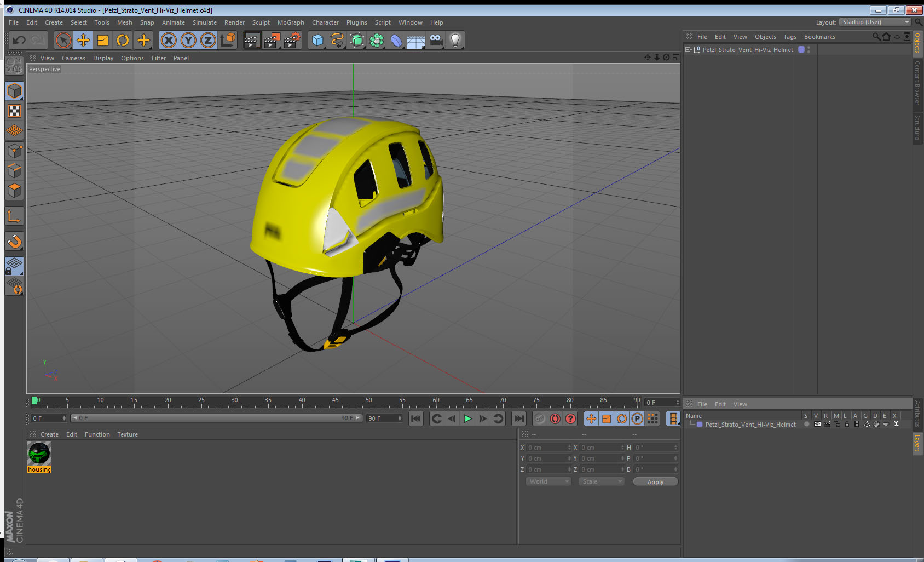
Task: Click the timeline preview range slider
Action: 216,418
